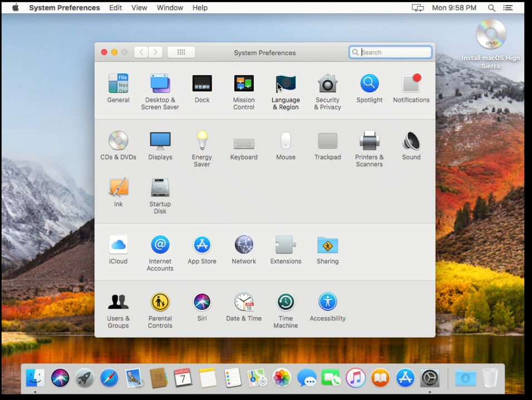The image size is (532, 400).
Task: Open the General preferences pane
Action: (118, 88)
